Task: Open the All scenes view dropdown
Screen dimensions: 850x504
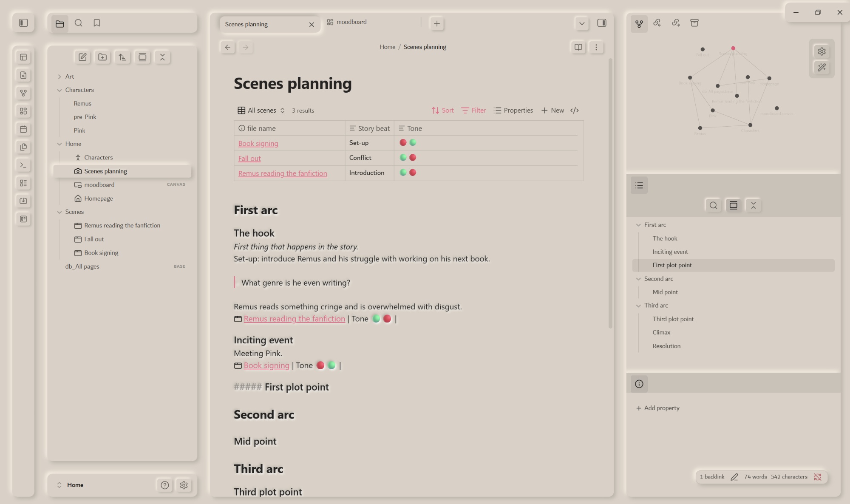Action: point(261,110)
